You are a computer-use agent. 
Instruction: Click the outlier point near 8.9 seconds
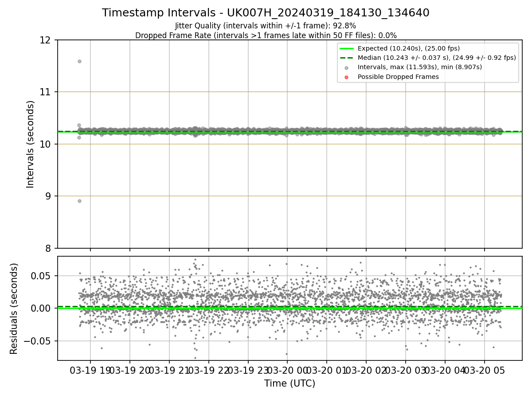click(79, 201)
